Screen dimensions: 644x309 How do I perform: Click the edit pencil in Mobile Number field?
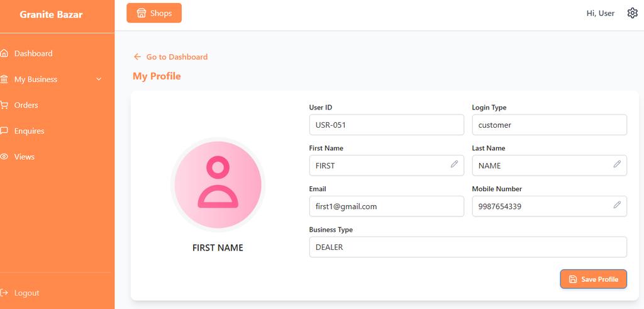(x=617, y=205)
